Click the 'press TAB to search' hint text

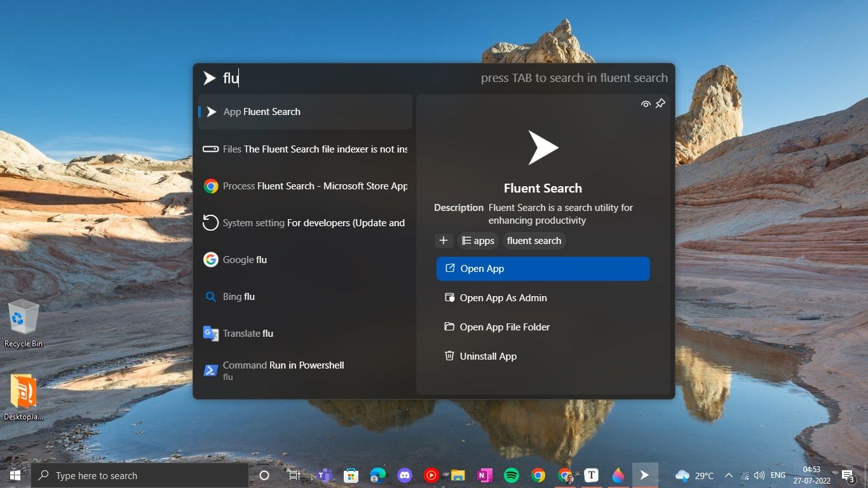tap(574, 78)
